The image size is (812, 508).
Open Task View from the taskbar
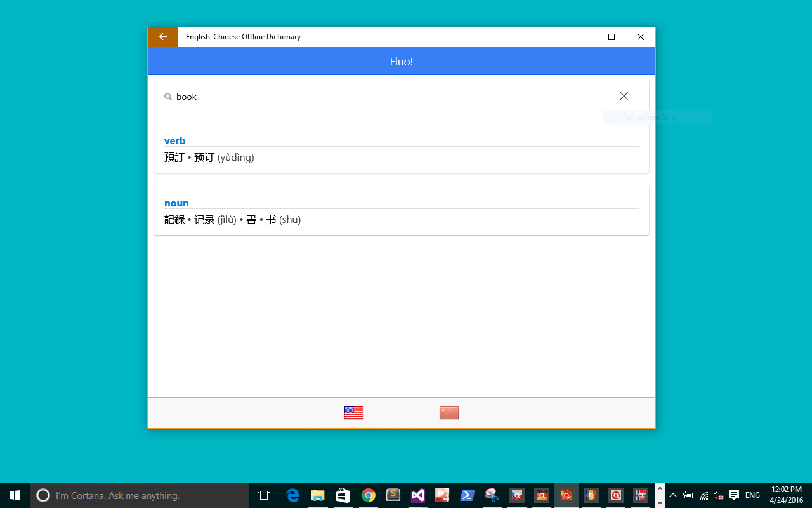pos(264,495)
